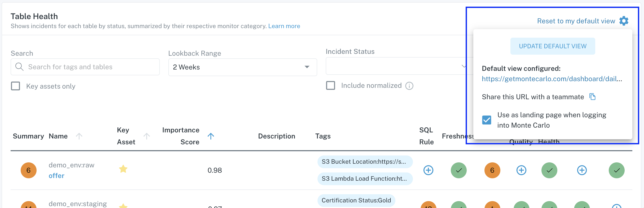Screen dimensions: 644x208
Task: Click the Include normalized info icon
Action: (409, 86)
